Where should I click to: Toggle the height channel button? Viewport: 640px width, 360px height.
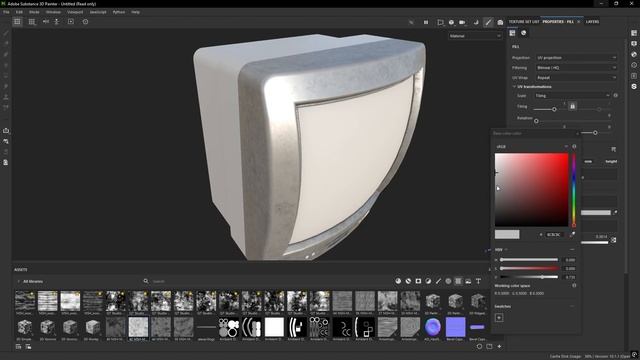611,162
